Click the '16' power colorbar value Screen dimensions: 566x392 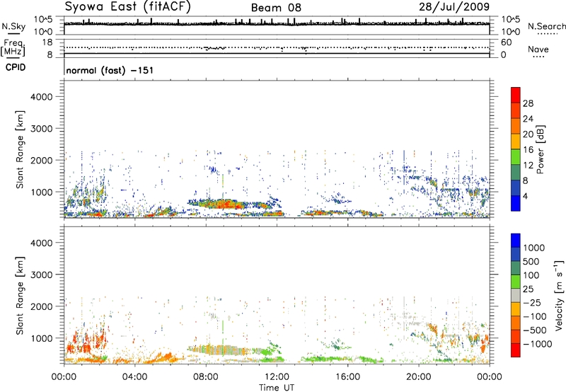528,150
